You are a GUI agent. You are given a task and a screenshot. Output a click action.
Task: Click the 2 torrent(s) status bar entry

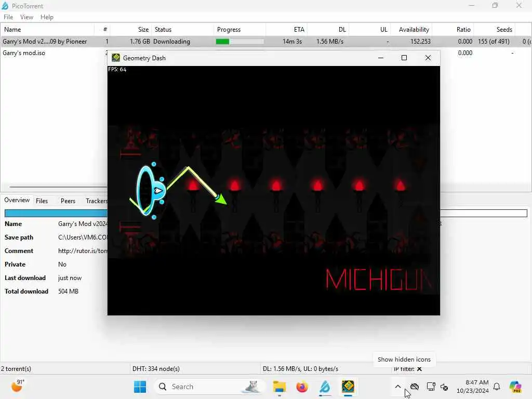pyautogui.click(x=16, y=369)
